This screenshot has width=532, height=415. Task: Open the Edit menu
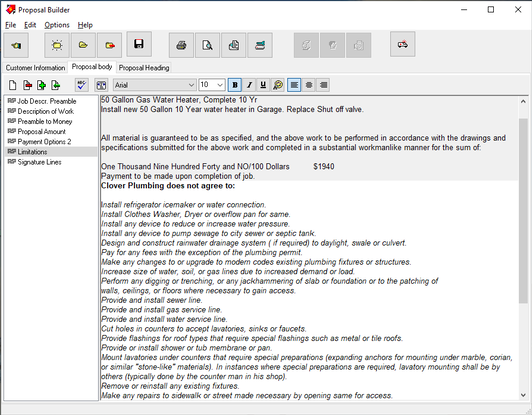[x=30, y=25]
